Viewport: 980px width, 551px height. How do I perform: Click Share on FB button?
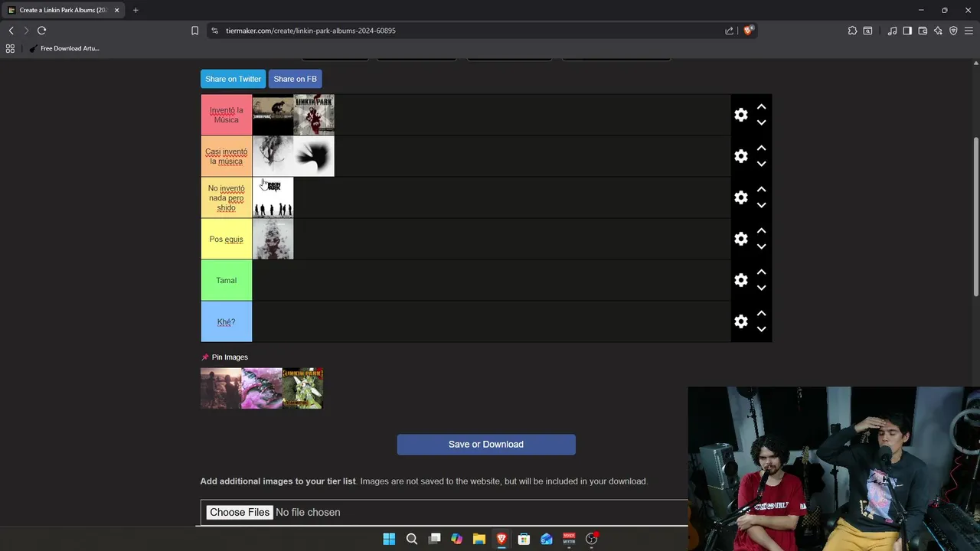pyautogui.click(x=295, y=79)
